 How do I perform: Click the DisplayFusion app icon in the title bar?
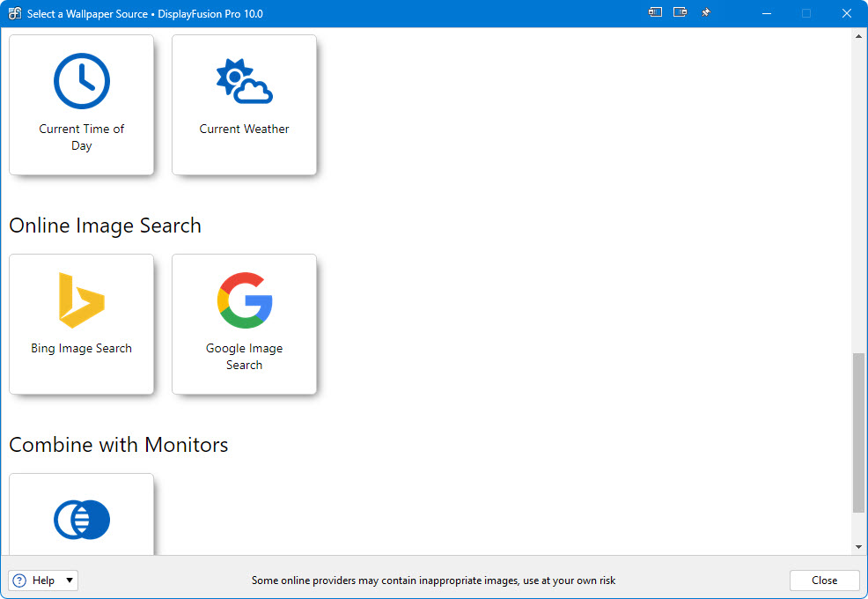click(x=14, y=13)
